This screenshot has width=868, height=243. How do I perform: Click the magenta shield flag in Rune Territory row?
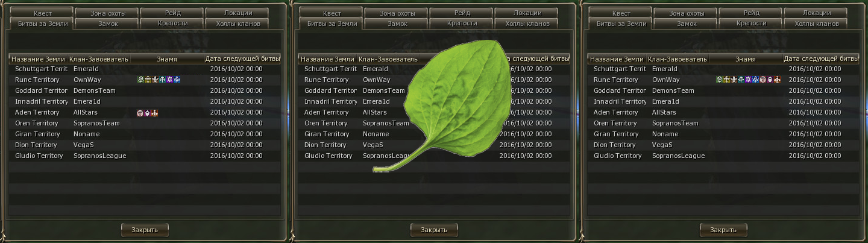(x=770, y=80)
